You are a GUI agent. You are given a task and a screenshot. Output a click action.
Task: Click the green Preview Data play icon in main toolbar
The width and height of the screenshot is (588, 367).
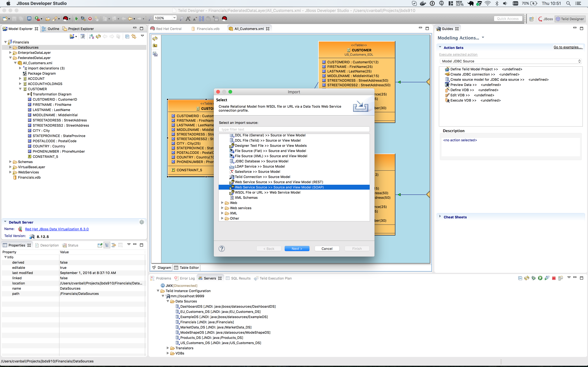point(76,19)
